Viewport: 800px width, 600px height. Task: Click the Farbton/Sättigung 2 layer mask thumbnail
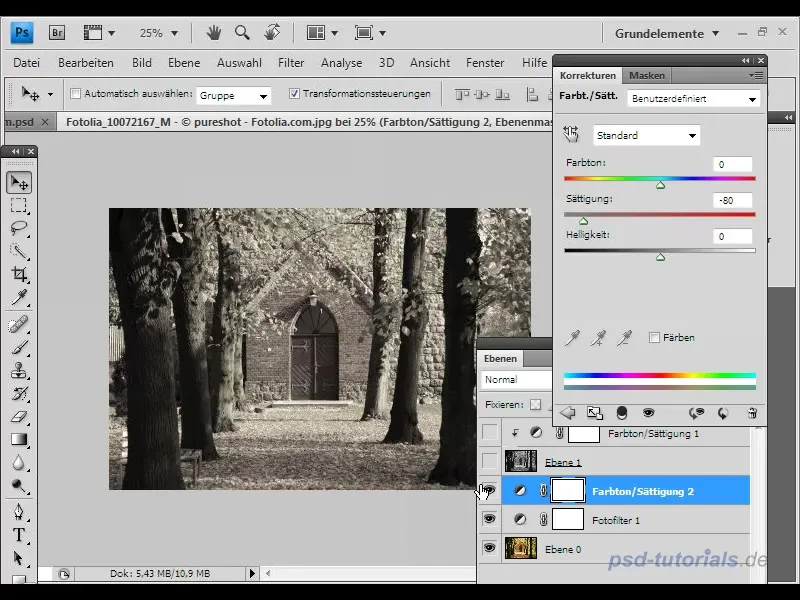tap(568, 490)
